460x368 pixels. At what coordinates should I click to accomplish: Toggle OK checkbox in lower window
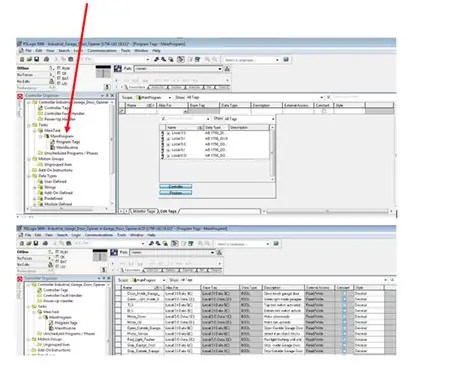(x=57, y=257)
